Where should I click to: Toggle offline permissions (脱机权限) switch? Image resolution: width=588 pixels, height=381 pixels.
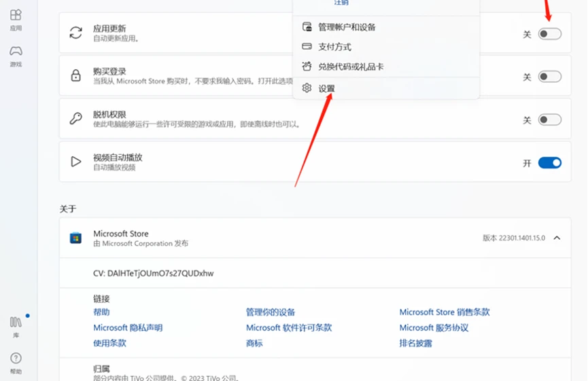(550, 120)
